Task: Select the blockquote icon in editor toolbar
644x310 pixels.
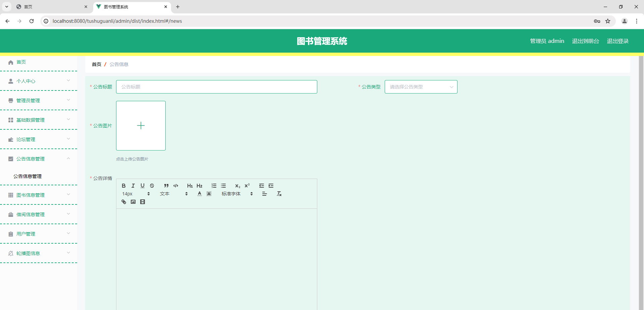Action: click(x=166, y=186)
